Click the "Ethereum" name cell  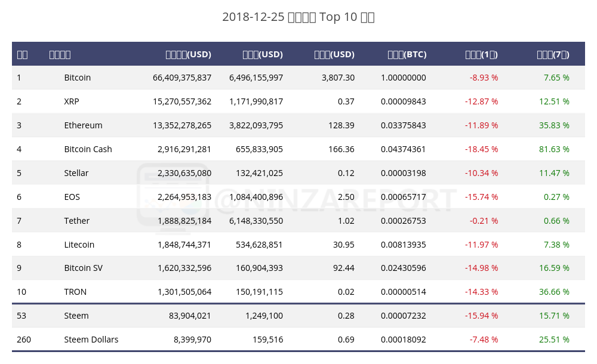coord(83,125)
